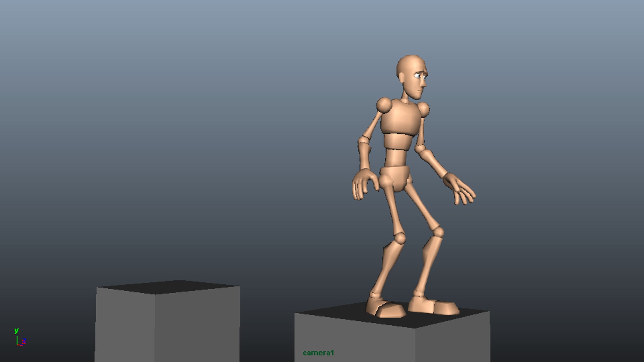Viewport: 644px width, 362px height.
Task: Select the shoulder ball nearest the face
Action: pyautogui.click(x=424, y=109)
